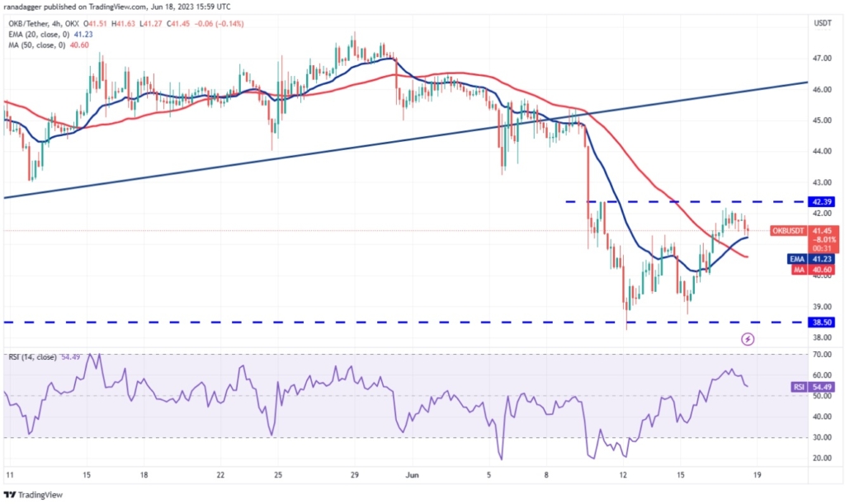Click the dashed 42.39 resistance line
This screenshot has width=845, height=504.
[686, 202]
